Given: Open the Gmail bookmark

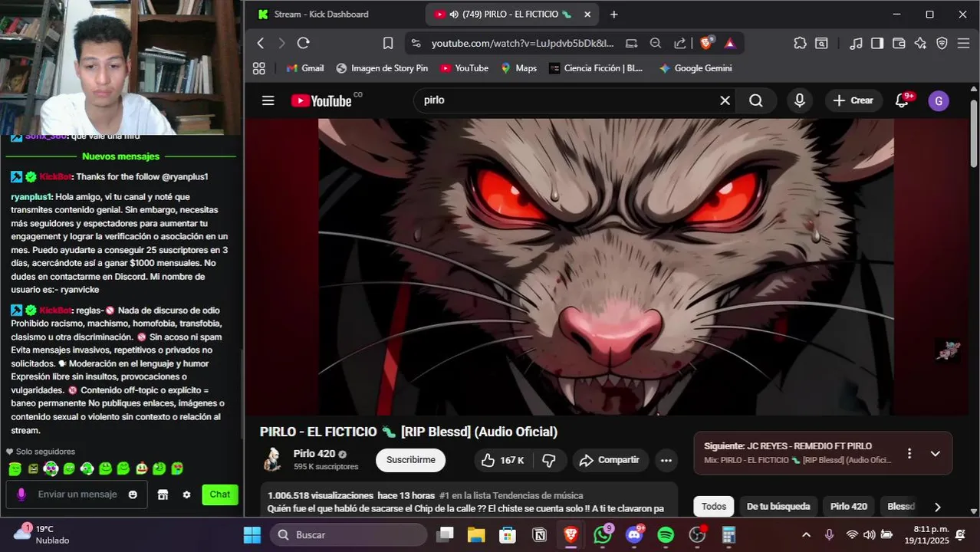Looking at the screenshot, I should [x=305, y=68].
